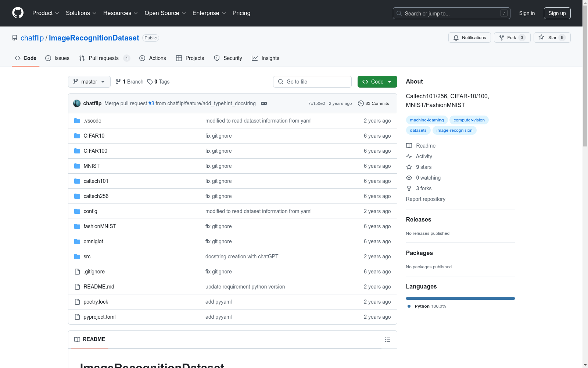Screen dimensions: 588x368
Task: View the 1 Branch link
Action: point(129,82)
